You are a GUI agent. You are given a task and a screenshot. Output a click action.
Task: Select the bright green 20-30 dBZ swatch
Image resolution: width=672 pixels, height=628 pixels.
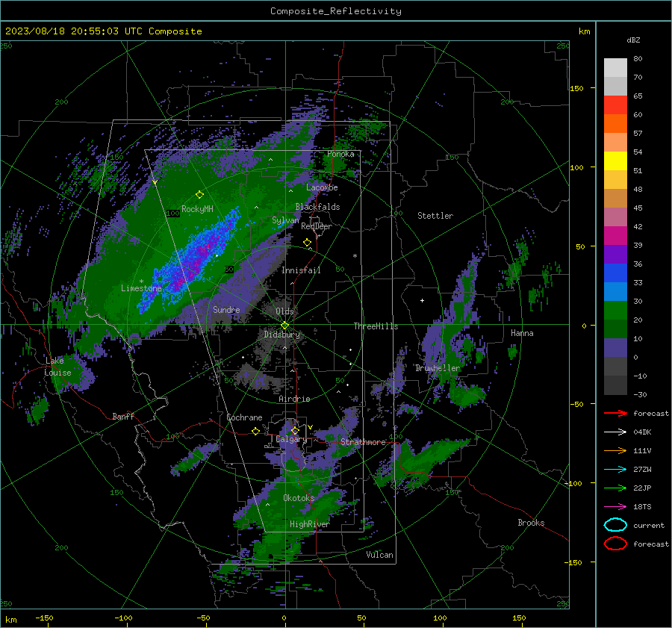point(615,311)
